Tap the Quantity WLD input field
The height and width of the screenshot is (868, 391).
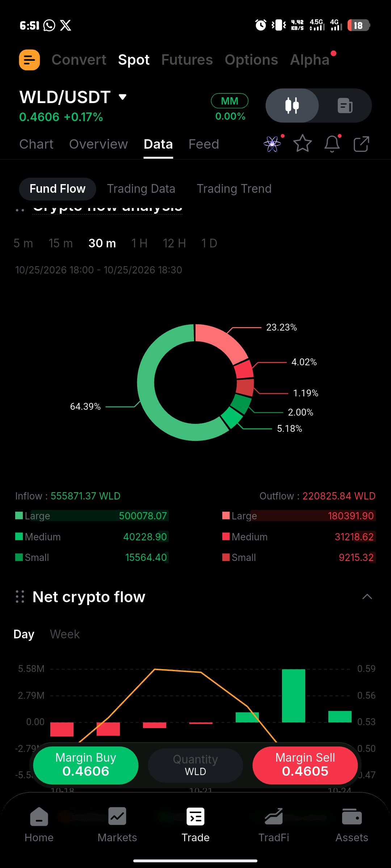click(195, 765)
